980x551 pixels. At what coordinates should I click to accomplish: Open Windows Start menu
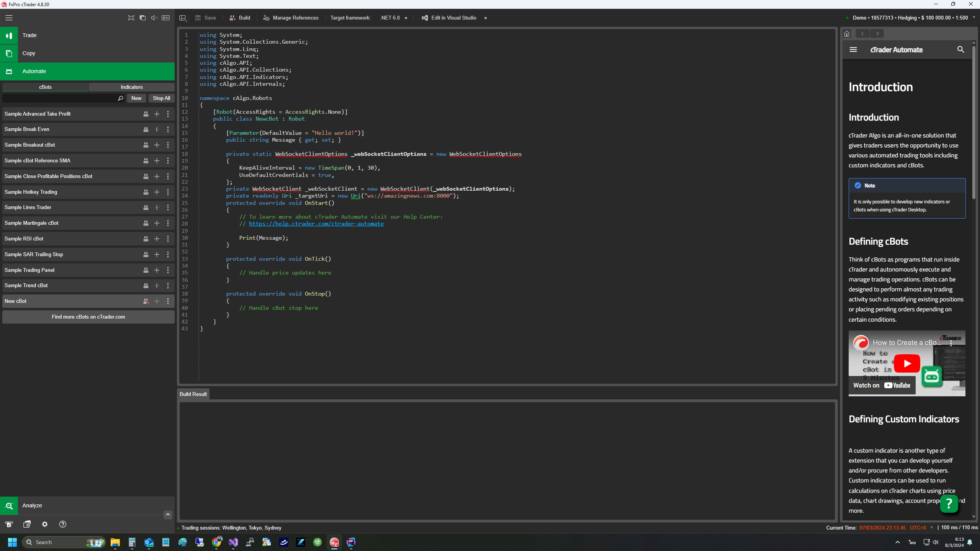(12, 543)
